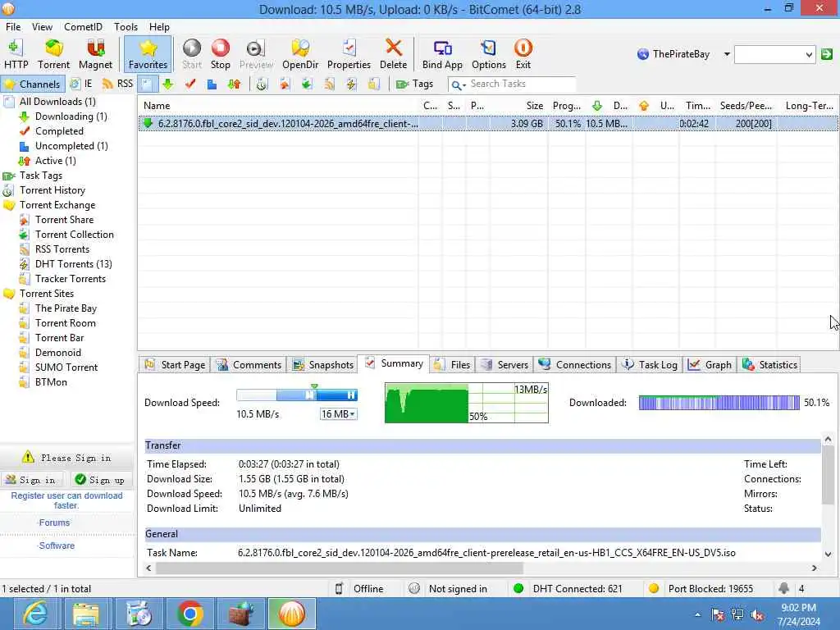Open the Tags toolbar button
Screen dimensions: 840x630
(x=414, y=84)
